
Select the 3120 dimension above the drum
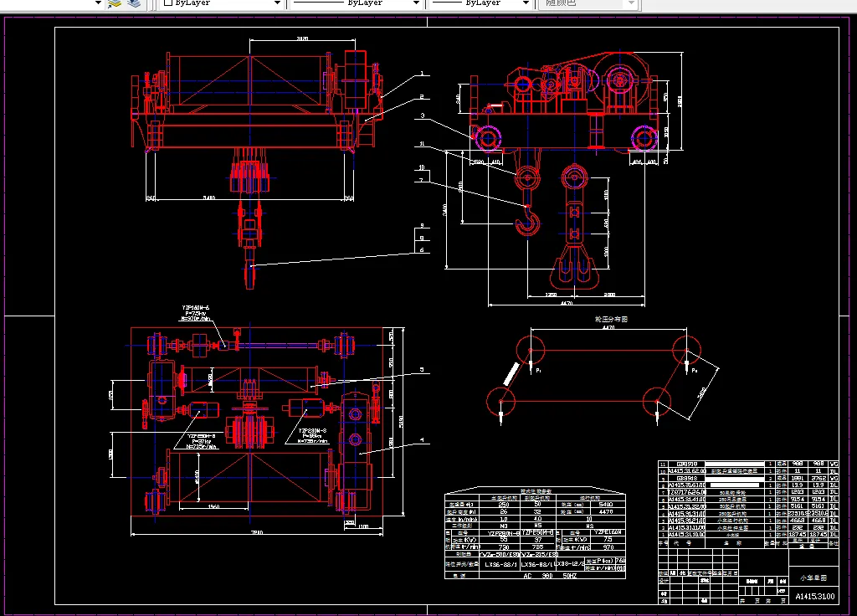[302, 38]
